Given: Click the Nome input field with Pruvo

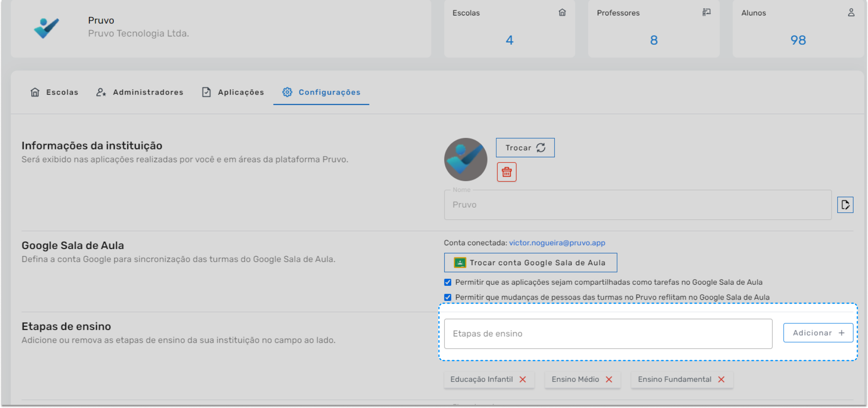Looking at the screenshot, I should click(x=638, y=205).
